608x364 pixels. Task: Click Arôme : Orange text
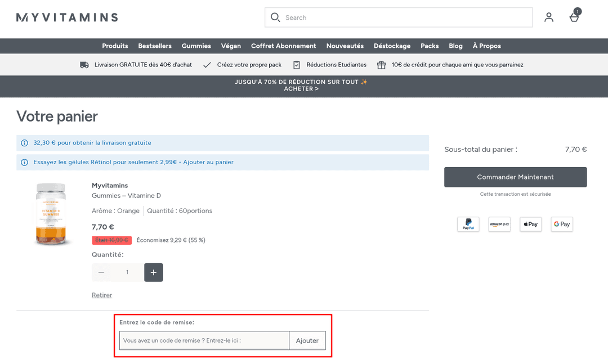pyautogui.click(x=115, y=211)
